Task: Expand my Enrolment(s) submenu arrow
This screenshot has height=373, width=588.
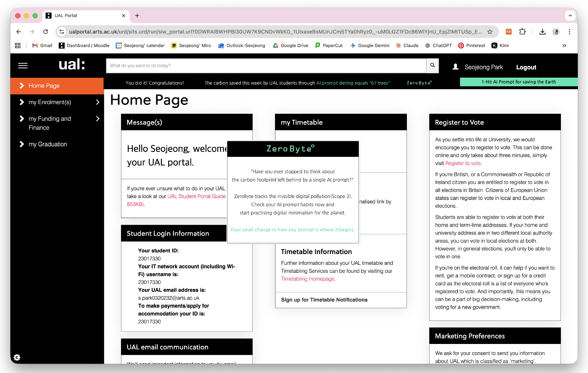Action: pos(98,102)
